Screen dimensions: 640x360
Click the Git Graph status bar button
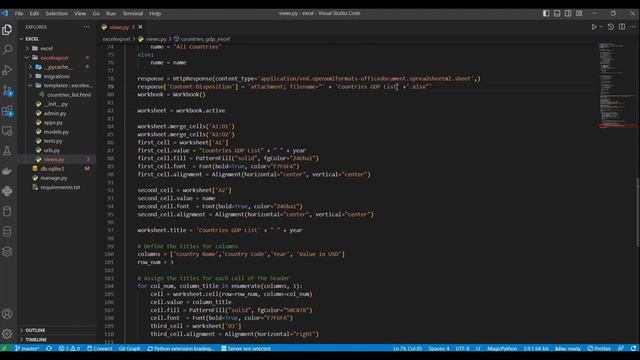[x=129, y=349]
